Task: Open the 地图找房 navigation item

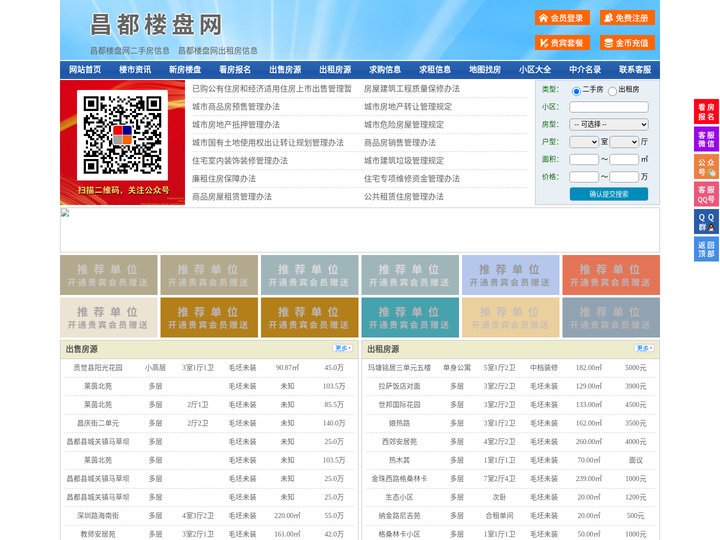Action: (485, 70)
